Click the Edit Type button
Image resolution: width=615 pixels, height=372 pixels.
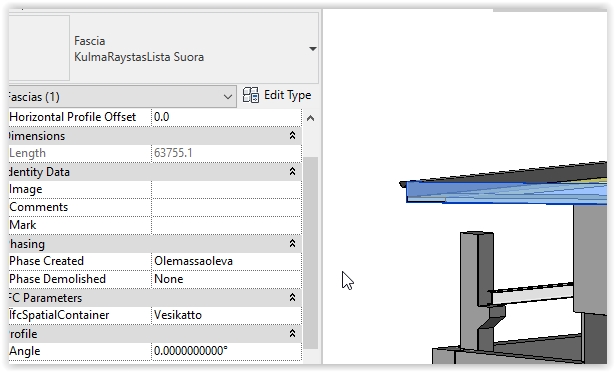tap(277, 95)
